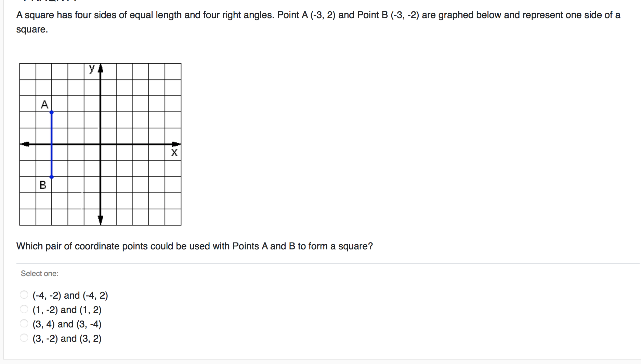Click the x axis label

[x=174, y=153]
